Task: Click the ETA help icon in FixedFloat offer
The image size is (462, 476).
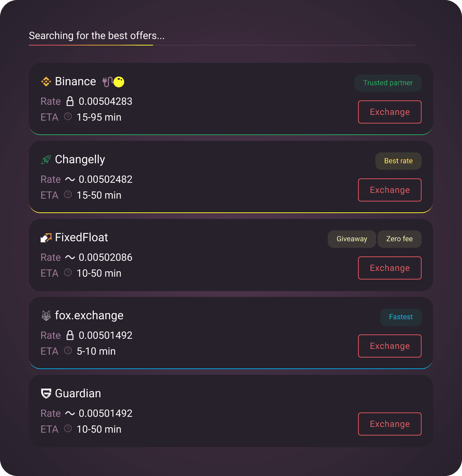Action: coord(68,272)
